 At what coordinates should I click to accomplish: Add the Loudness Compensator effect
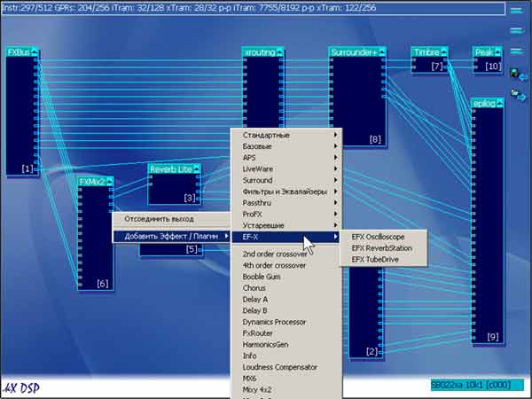pyautogui.click(x=286, y=367)
